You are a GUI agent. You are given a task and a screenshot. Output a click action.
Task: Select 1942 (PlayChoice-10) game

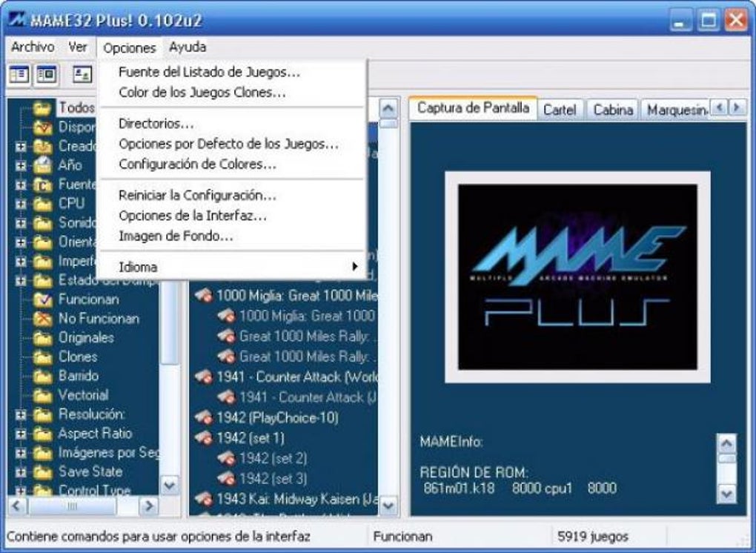(x=277, y=417)
